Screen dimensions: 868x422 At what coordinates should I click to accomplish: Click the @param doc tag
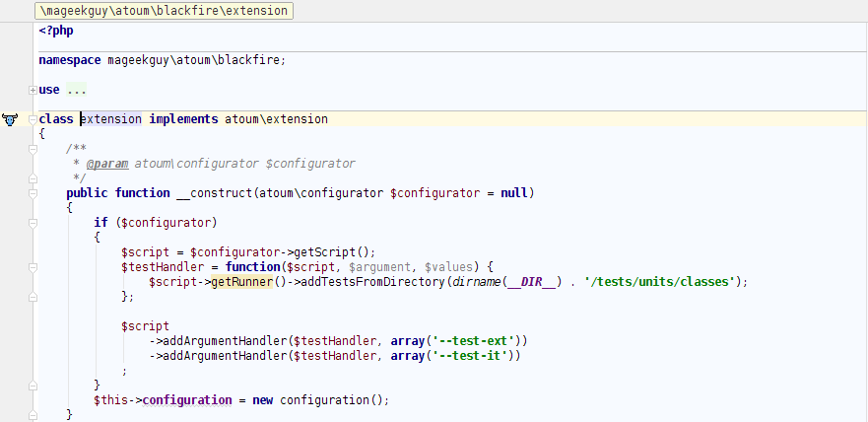107,164
